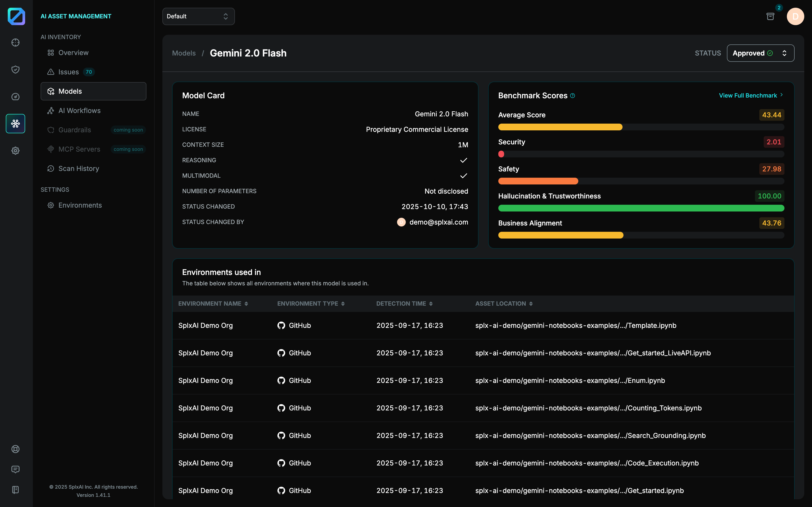This screenshot has width=812, height=507.
Task: Sort by Environment Name column
Action: tap(213, 303)
